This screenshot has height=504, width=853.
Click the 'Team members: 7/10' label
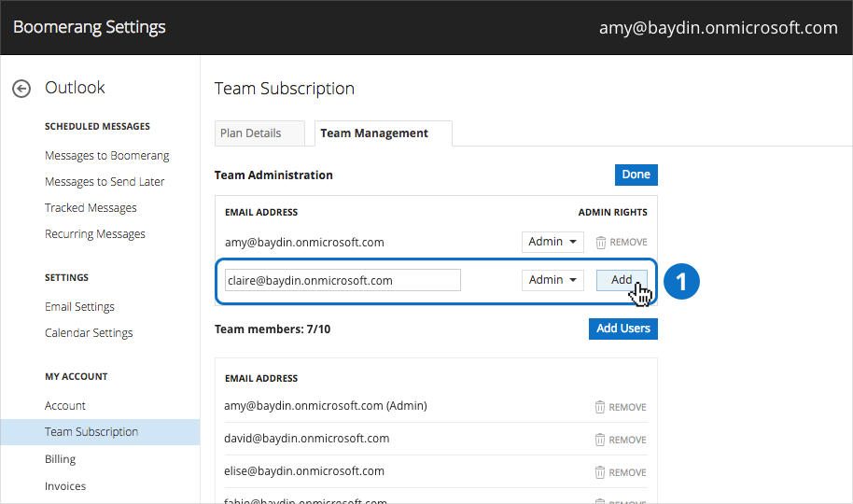click(x=273, y=329)
